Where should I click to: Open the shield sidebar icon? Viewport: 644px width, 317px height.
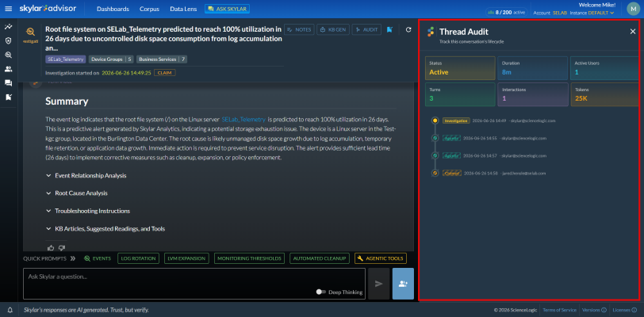point(8,40)
